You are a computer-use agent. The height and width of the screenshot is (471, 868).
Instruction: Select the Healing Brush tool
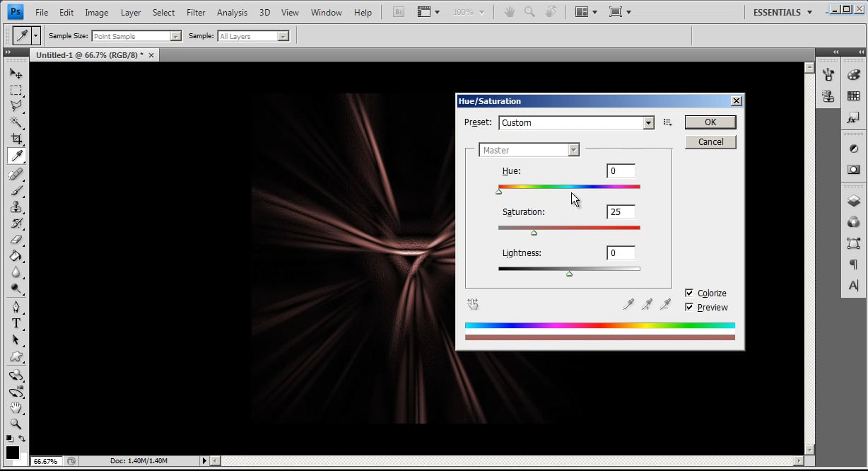[x=16, y=173]
